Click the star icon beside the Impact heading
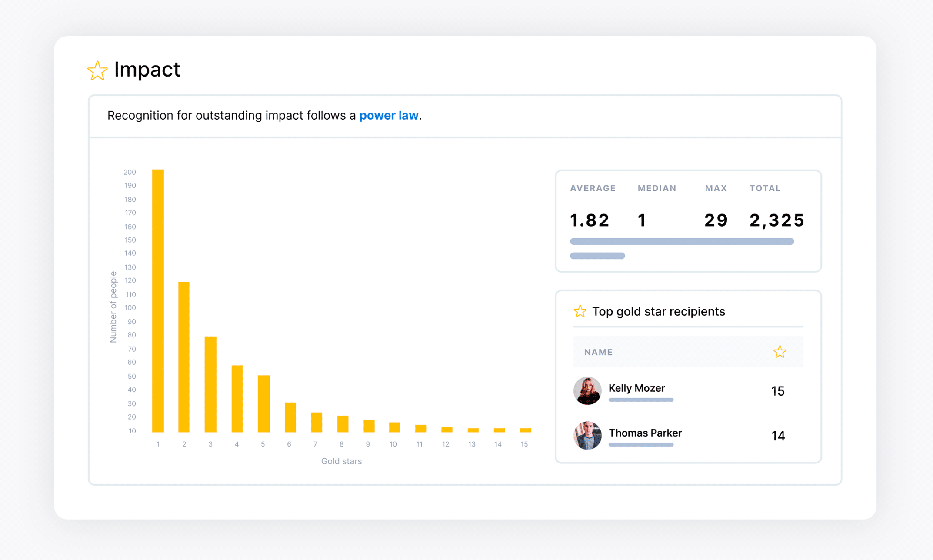 coord(98,70)
